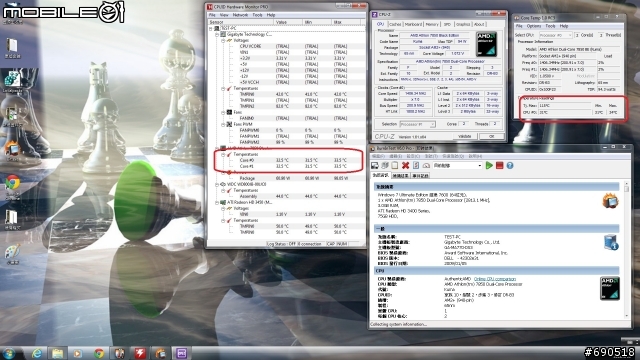Viewport: 640px width, 360px height.
Task: Click Log Status OFF in HWMonitor status bar
Action: 280,244
